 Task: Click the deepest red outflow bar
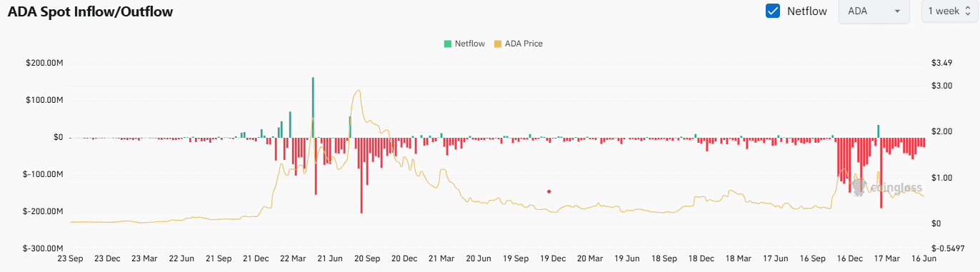coord(361,175)
